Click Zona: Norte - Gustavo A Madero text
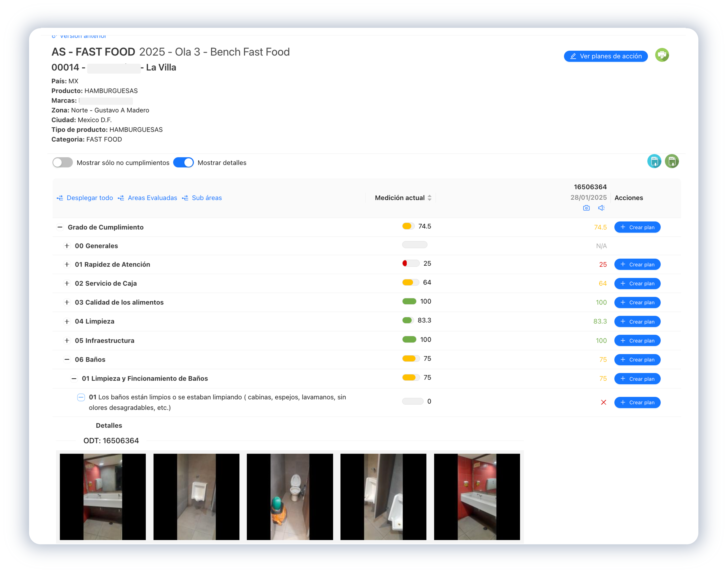 coord(100,110)
